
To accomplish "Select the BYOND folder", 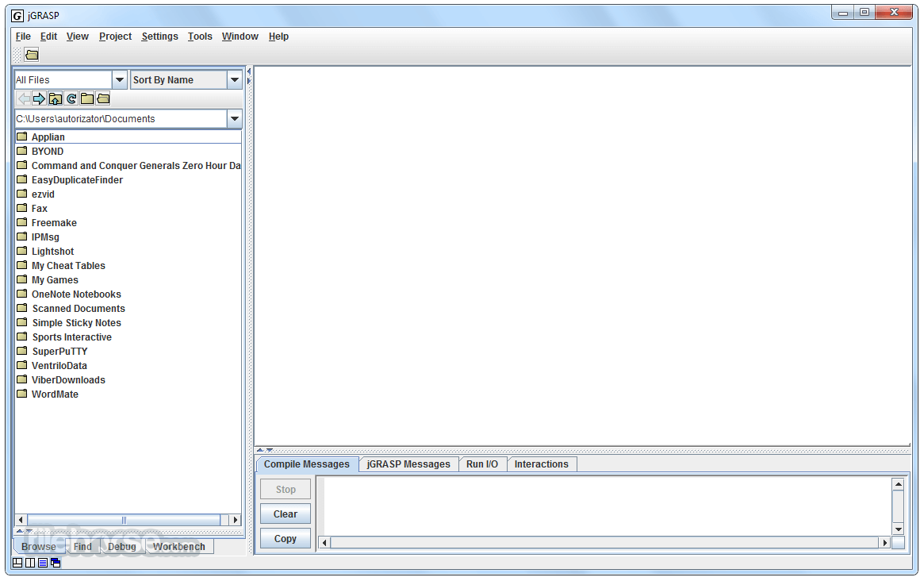I will point(128,152).
